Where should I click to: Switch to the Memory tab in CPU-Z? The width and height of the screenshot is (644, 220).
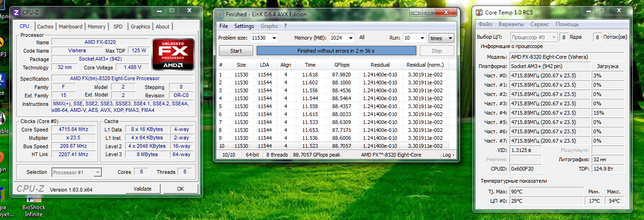pos(97,27)
